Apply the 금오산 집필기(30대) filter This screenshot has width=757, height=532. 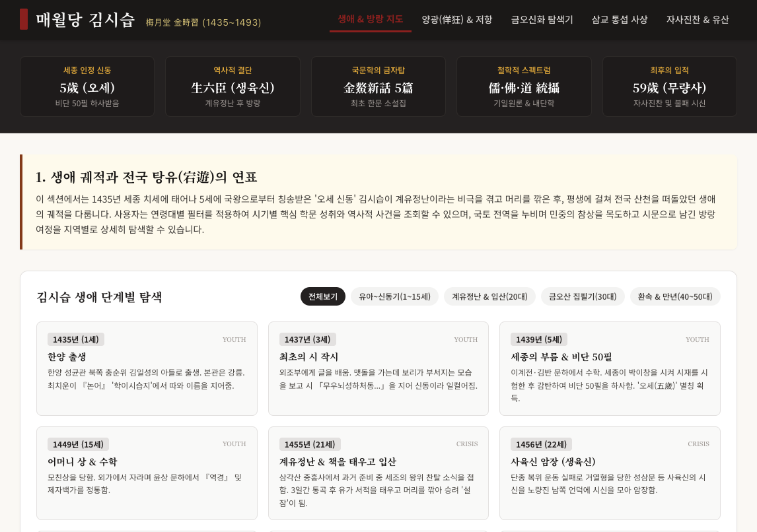(583, 296)
